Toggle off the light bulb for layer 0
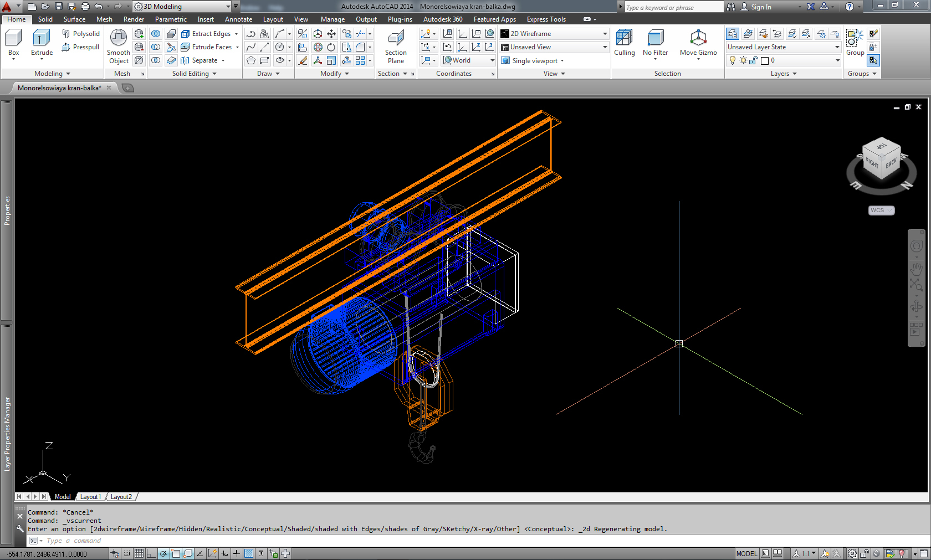 coord(733,60)
